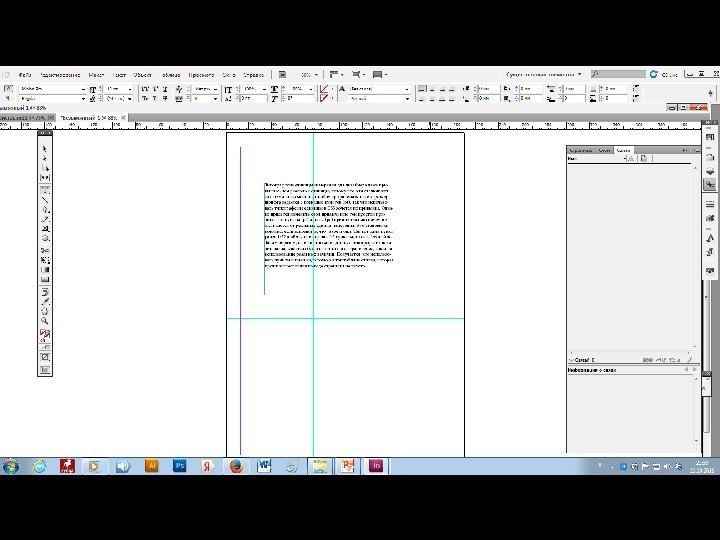Open the vertical scale dropdown
Viewport: 720px width, 540px height.
pos(264,89)
